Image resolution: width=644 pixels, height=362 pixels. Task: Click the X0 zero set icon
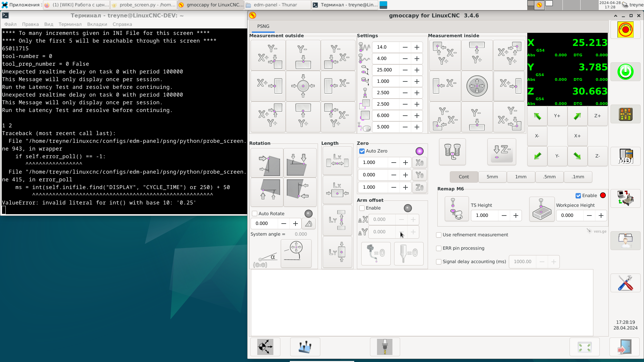[x=419, y=163]
